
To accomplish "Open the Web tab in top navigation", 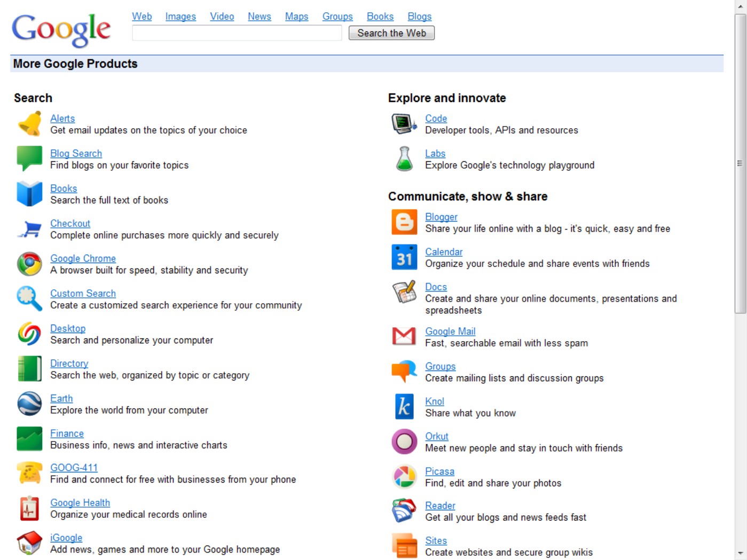I will [142, 17].
